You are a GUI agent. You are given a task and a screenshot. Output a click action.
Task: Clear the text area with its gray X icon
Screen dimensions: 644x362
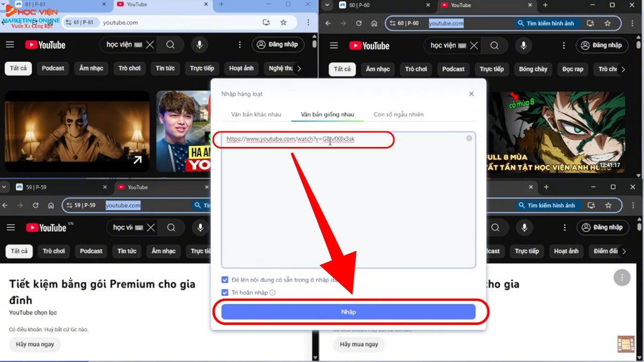pos(469,138)
